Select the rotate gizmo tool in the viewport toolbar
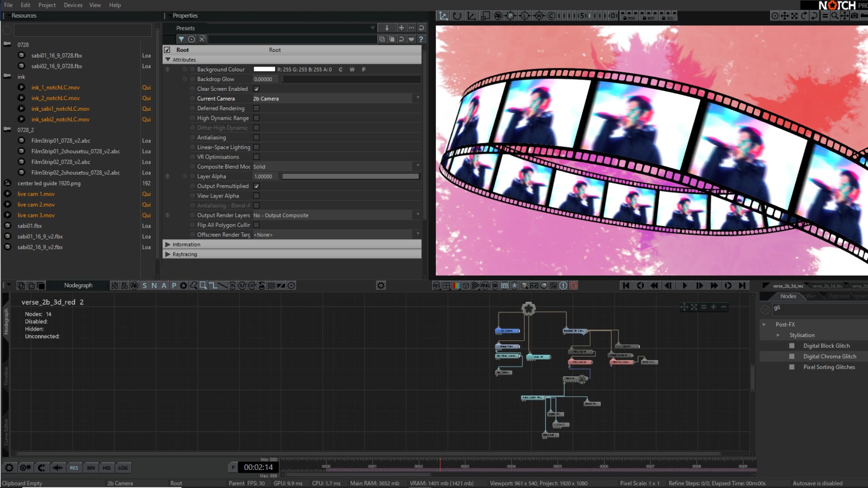 (457, 16)
